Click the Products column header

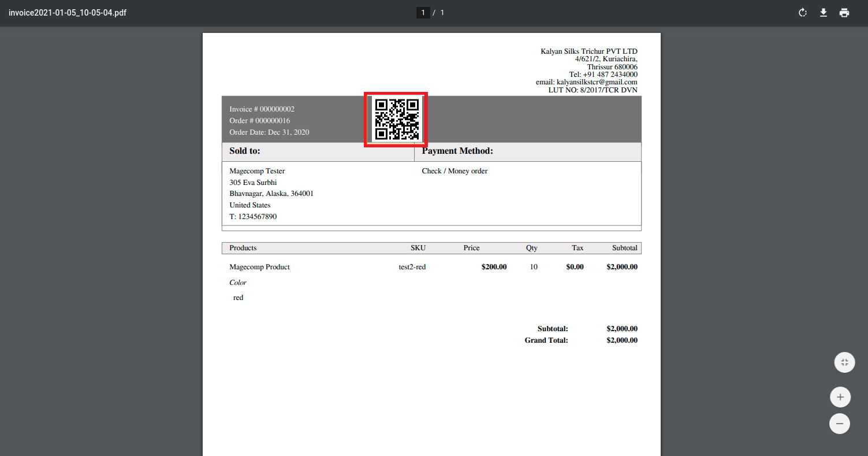tap(243, 248)
